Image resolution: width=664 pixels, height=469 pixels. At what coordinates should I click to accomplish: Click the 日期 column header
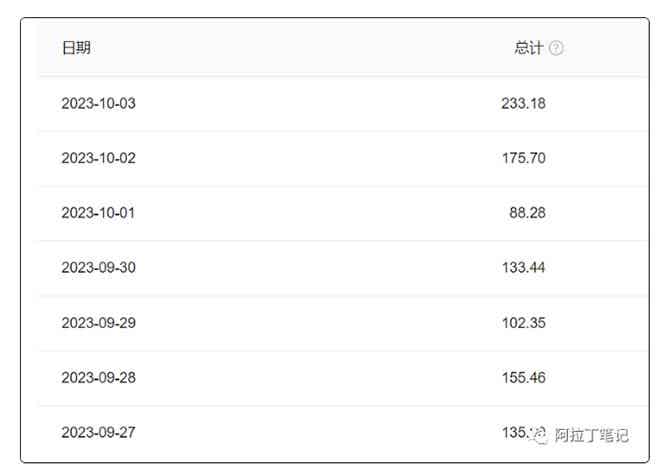(76, 48)
